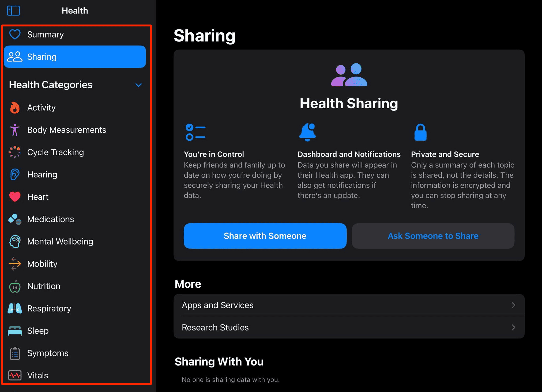Select the Sharing sidebar item

click(x=74, y=57)
